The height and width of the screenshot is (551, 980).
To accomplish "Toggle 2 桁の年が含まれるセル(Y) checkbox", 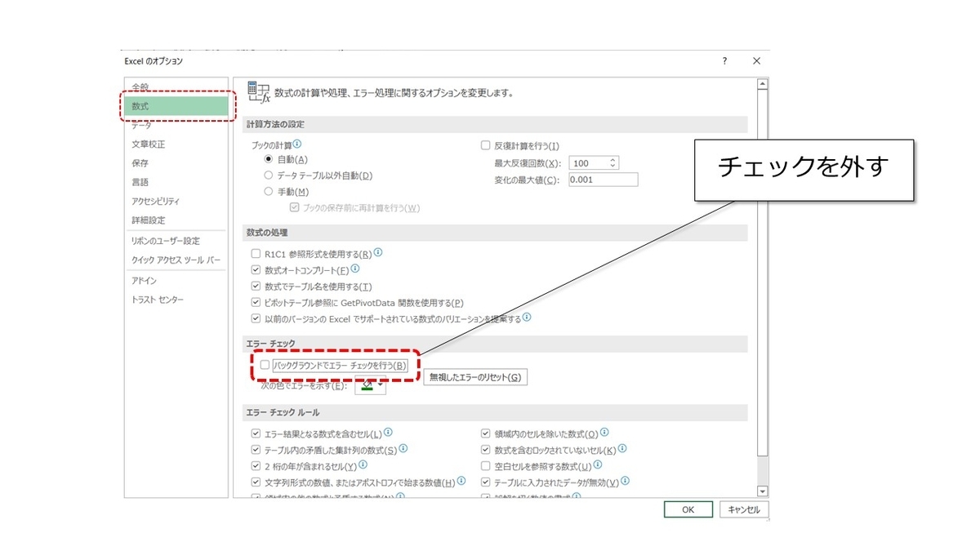I will 256,465.
